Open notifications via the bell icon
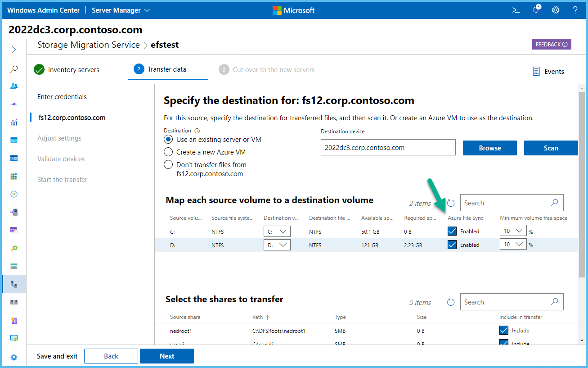The height and width of the screenshot is (368, 588). tap(536, 9)
